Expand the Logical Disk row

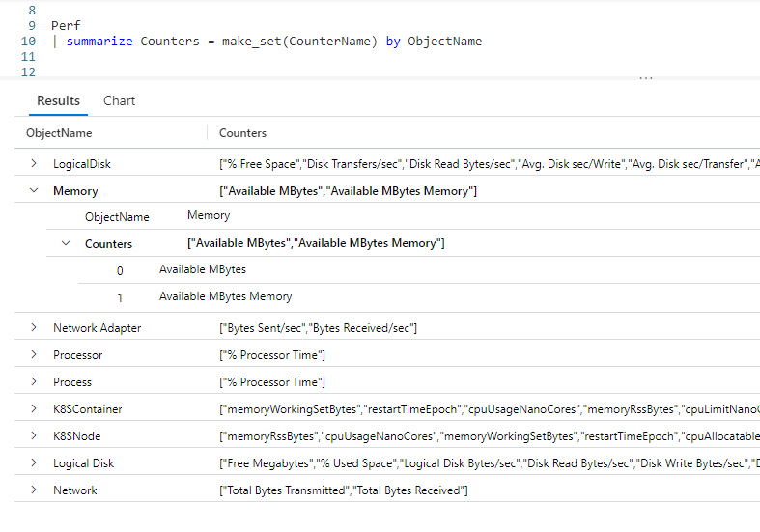(34, 463)
